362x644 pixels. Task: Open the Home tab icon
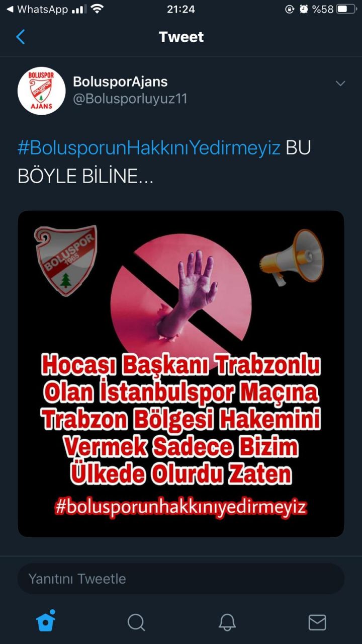pos(45,621)
